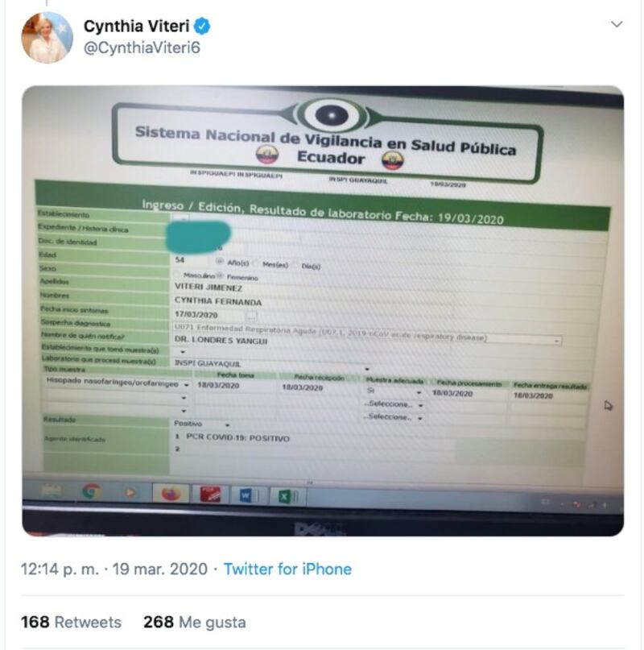Open the Hisopado nasofaringeo sample type dropdown

coord(118,384)
